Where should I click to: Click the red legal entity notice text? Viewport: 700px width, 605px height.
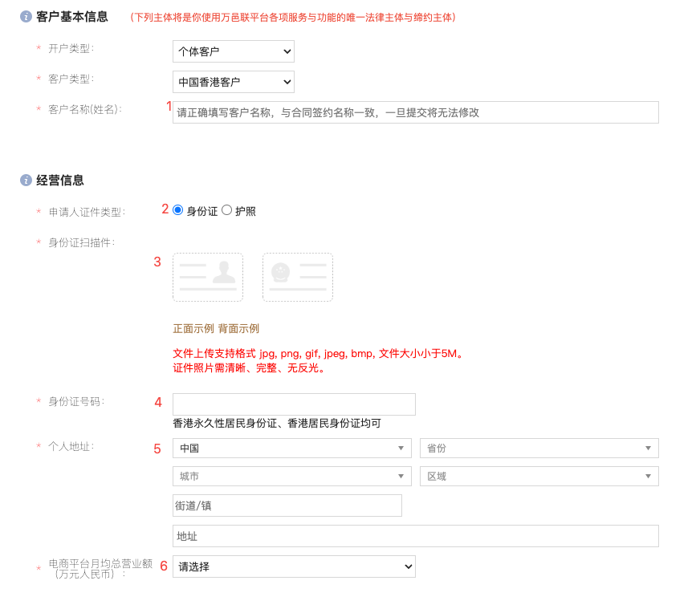293,18
